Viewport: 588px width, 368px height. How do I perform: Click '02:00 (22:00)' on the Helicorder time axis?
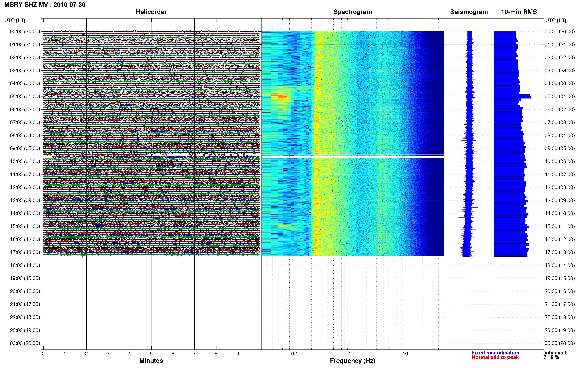(x=25, y=57)
